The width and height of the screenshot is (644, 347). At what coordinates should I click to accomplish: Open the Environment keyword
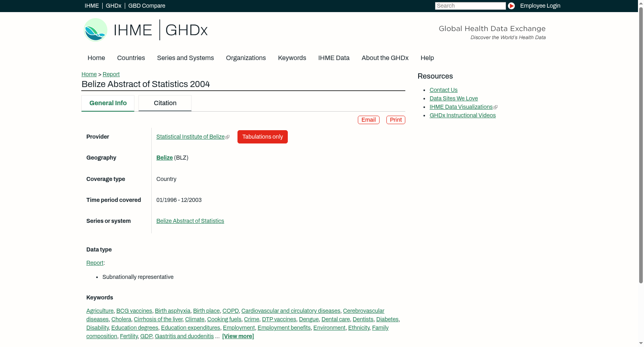329,328
